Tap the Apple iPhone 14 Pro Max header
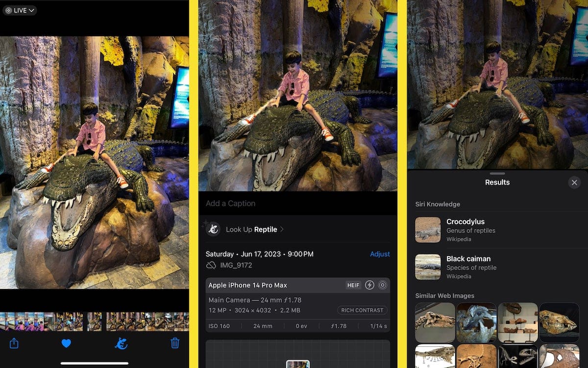The width and height of the screenshot is (588, 368). pyautogui.click(x=298, y=285)
